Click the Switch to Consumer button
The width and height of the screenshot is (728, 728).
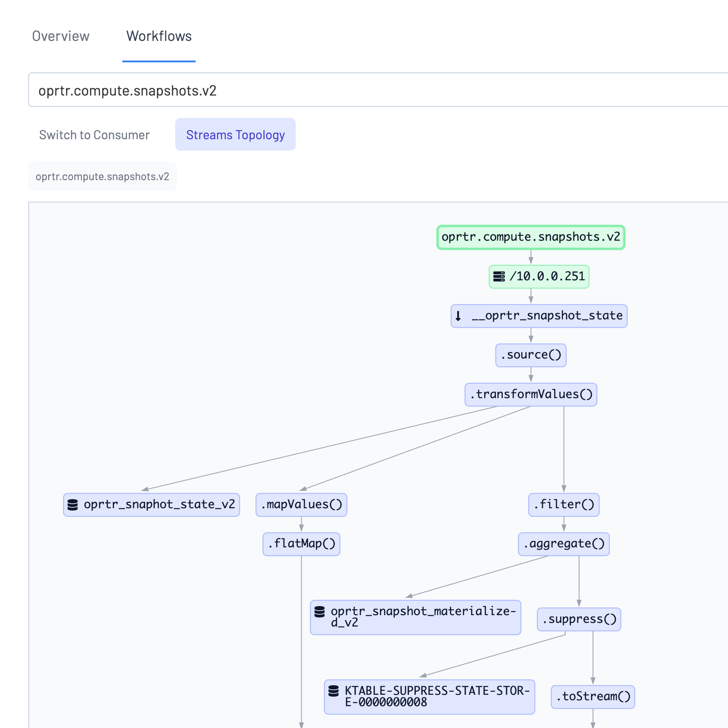(x=94, y=135)
